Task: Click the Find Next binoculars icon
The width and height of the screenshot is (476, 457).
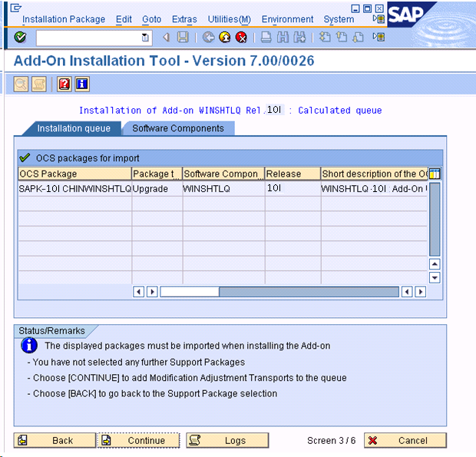Action: (x=299, y=38)
